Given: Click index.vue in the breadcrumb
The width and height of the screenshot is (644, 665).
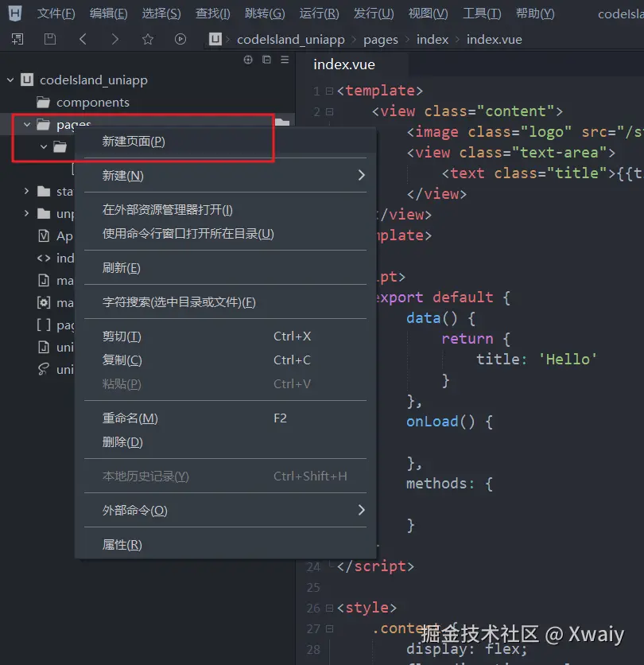Looking at the screenshot, I should (494, 40).
